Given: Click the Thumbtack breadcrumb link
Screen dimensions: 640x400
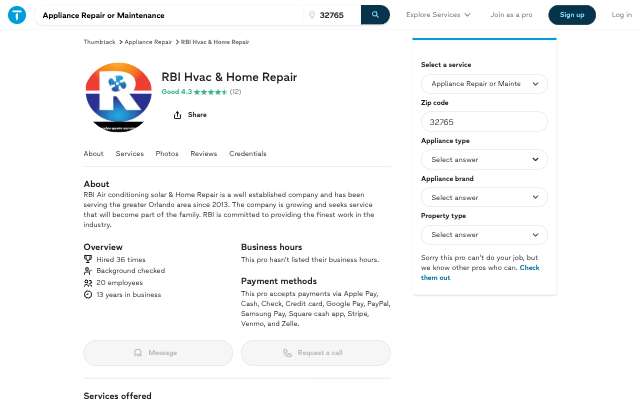Looking at the screenshot, I should click(x=99, y=42).
